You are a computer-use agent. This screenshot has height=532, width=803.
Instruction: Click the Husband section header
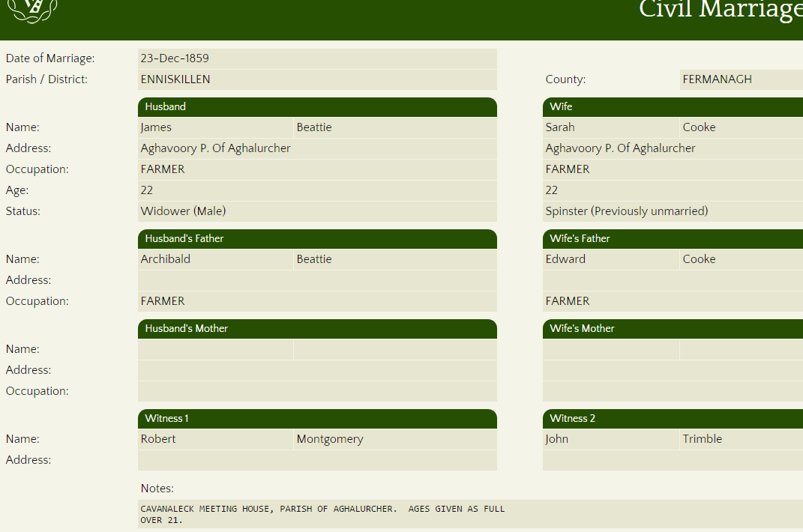[317, 106]
